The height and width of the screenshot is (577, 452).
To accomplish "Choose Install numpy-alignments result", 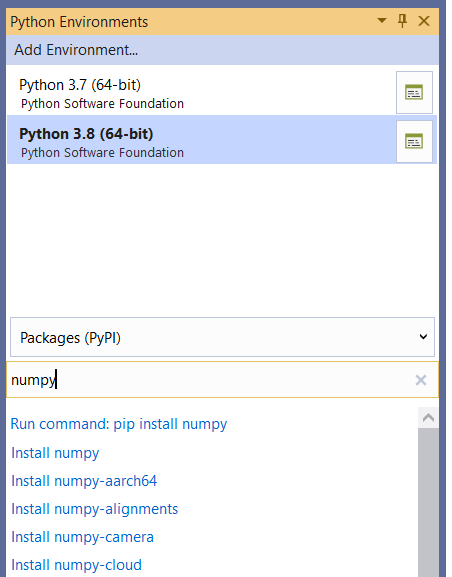I will click(95, 509).
